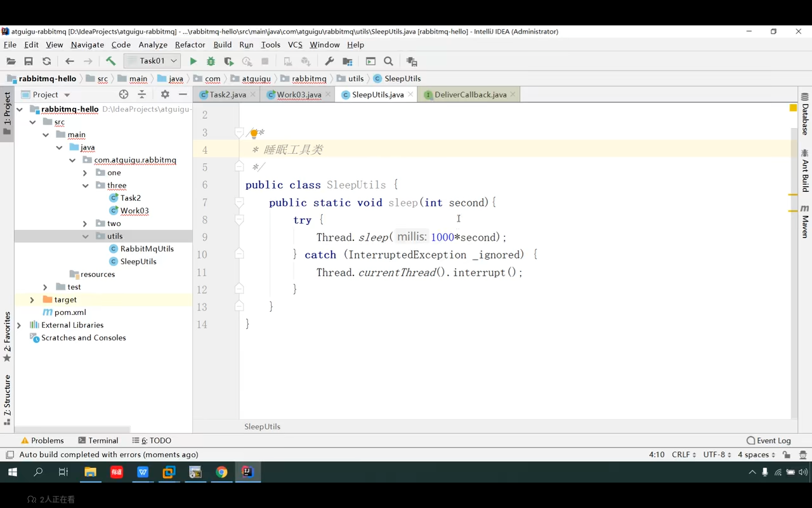Run with coverage icon
Screen dimensions: 812x508
(x=229, y=62)
